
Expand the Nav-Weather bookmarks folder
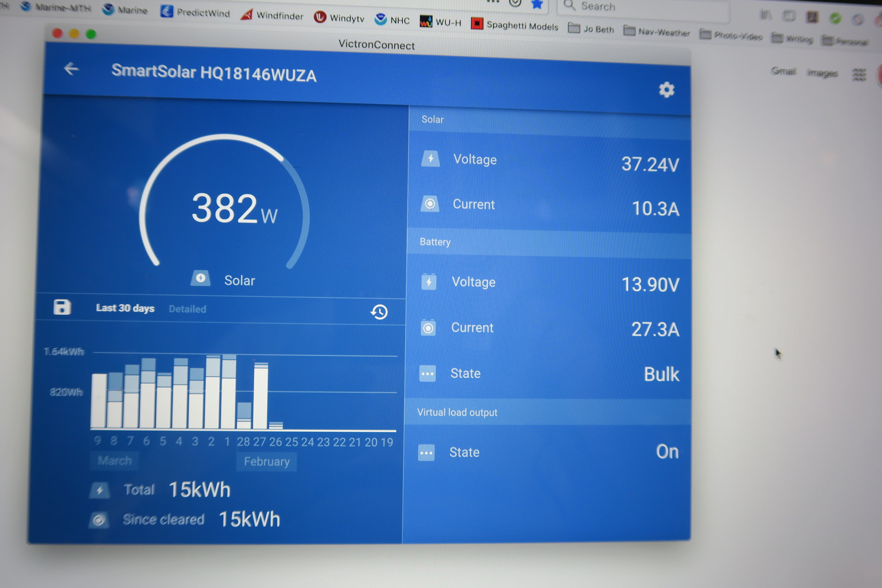(x=657, y=31)
